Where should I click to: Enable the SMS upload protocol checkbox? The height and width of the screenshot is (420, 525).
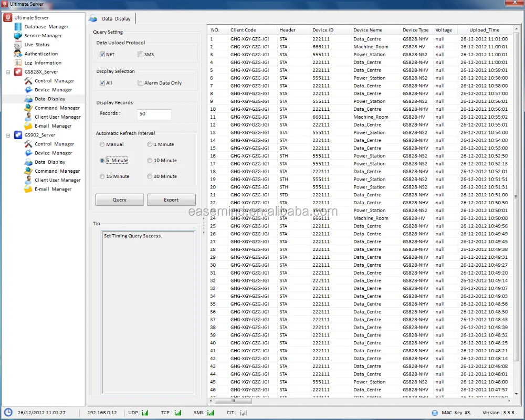141,55
